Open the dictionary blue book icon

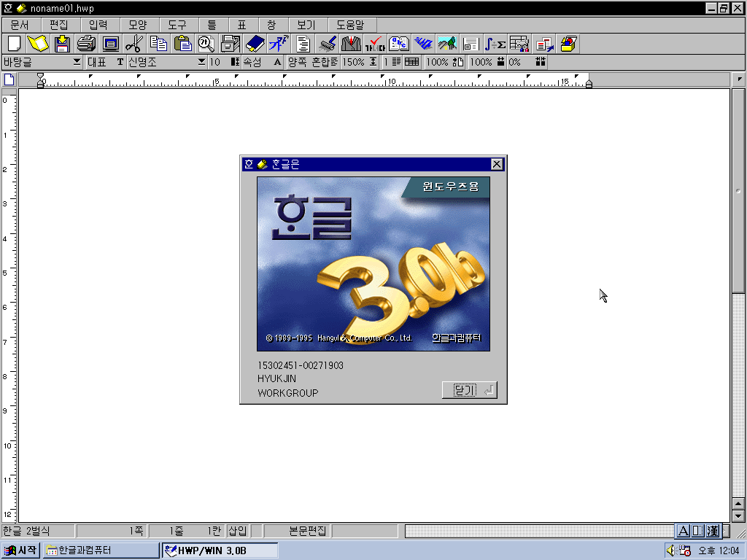255,44
